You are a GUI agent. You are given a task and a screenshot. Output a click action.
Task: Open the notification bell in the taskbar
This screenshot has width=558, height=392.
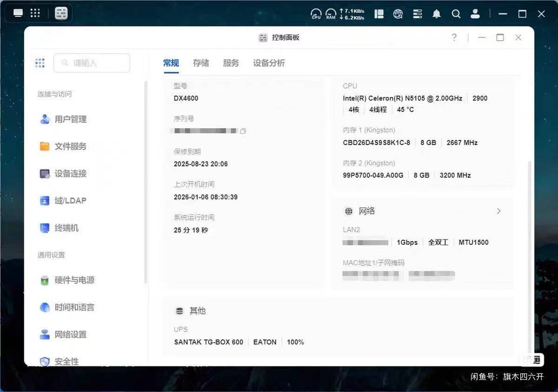436,14
